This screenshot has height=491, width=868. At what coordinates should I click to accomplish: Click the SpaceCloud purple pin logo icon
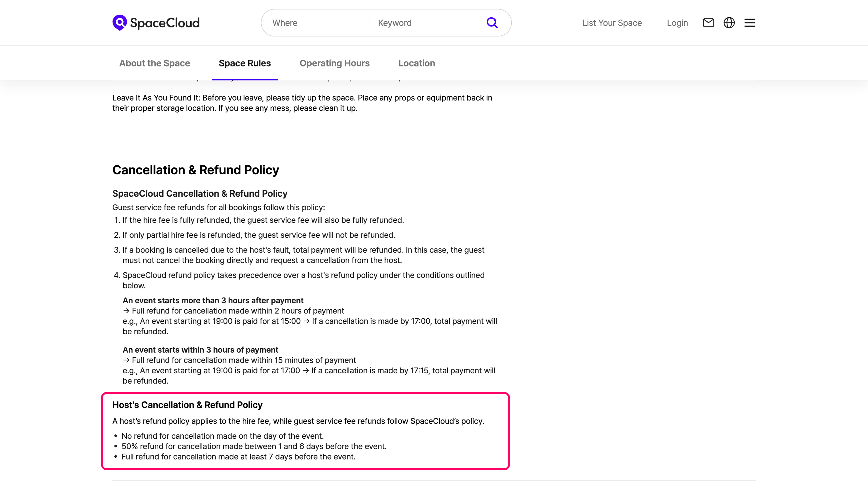click(x=119, y=22)
